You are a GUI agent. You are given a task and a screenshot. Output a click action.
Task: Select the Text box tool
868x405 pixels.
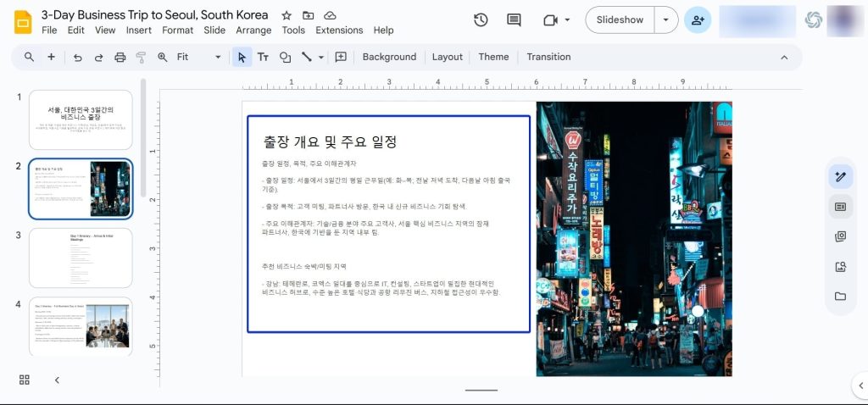(263, 58)
